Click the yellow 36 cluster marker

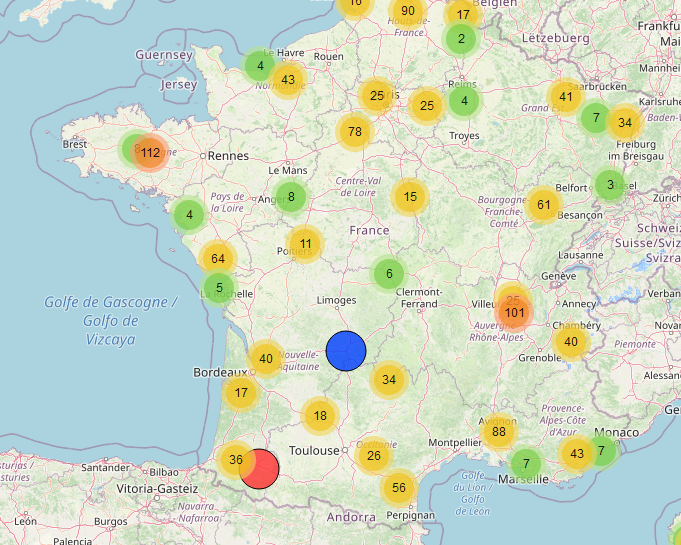click(x=235, y=460)
